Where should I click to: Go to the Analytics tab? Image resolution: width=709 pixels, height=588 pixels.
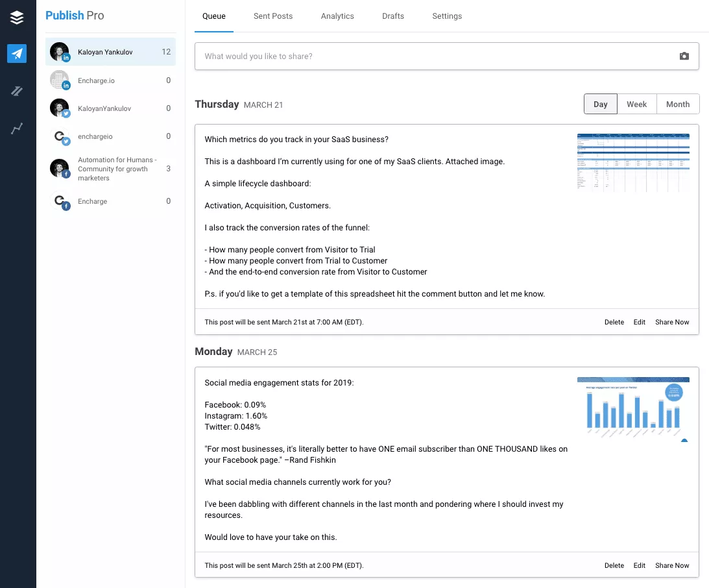(337, 16)
